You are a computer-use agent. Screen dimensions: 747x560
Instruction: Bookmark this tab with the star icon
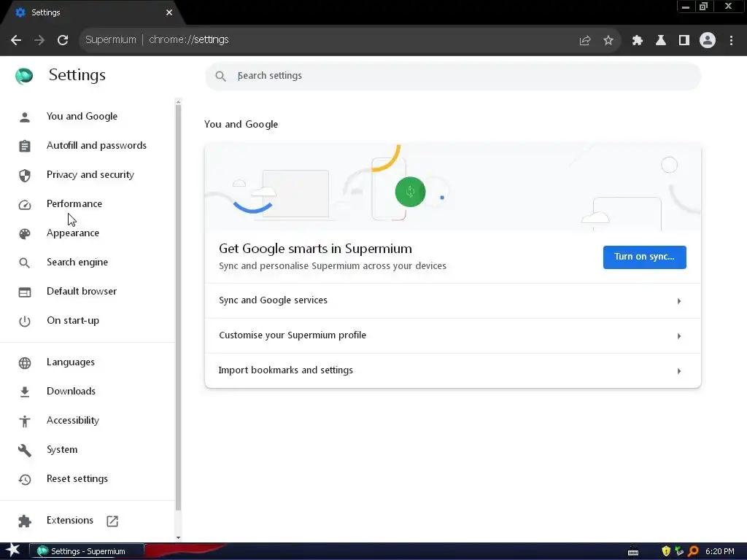[x=608, y=41]
